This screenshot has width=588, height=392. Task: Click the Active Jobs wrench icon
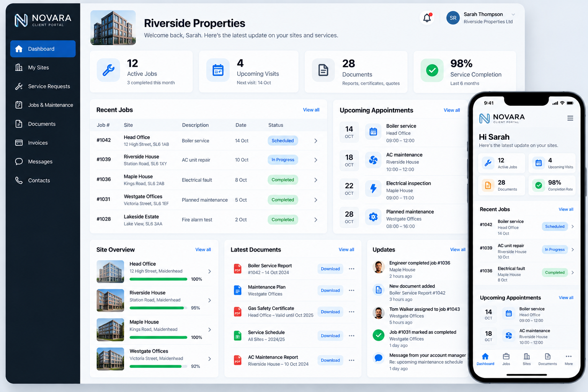tap(108, 70)
